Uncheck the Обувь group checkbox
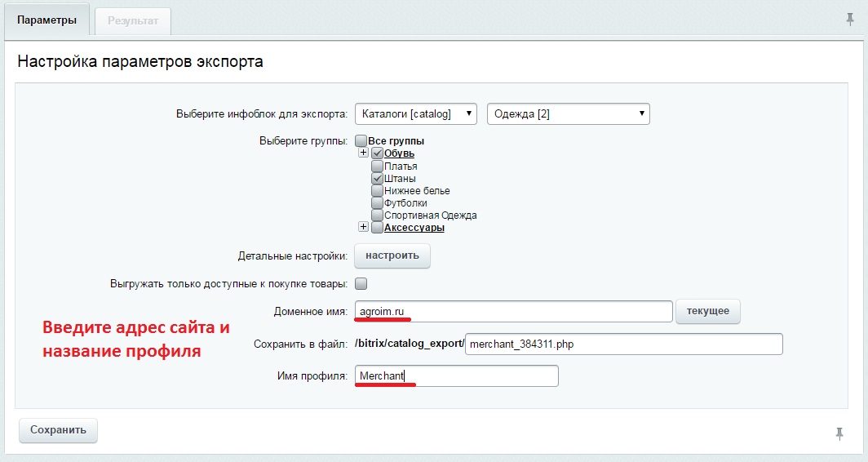 click(x=377, y=153)
